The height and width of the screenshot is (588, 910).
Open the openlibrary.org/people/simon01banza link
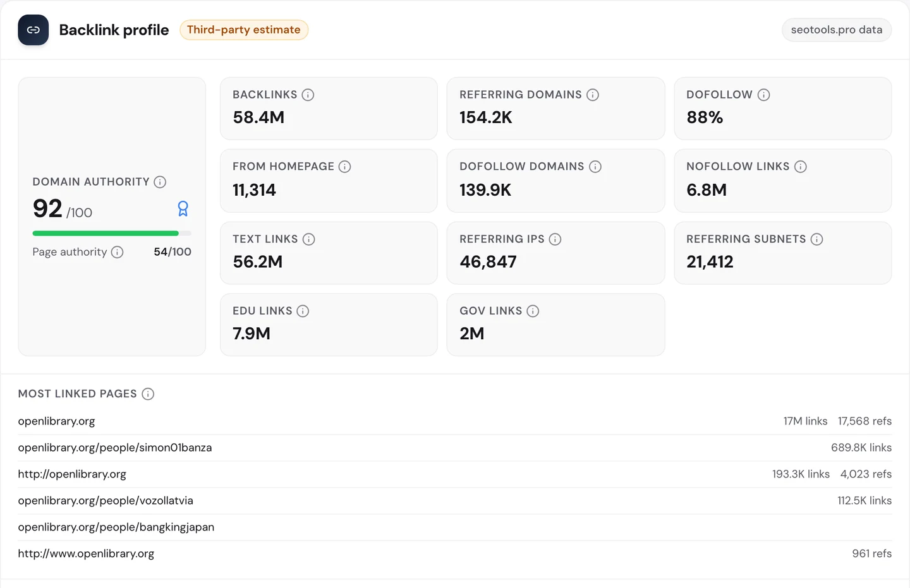click(x=115, y=448)
